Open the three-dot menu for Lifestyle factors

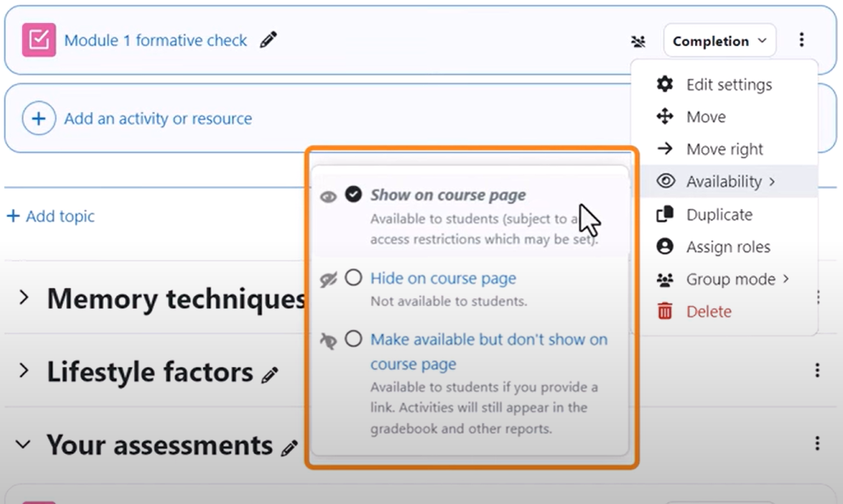pos(818,370)
